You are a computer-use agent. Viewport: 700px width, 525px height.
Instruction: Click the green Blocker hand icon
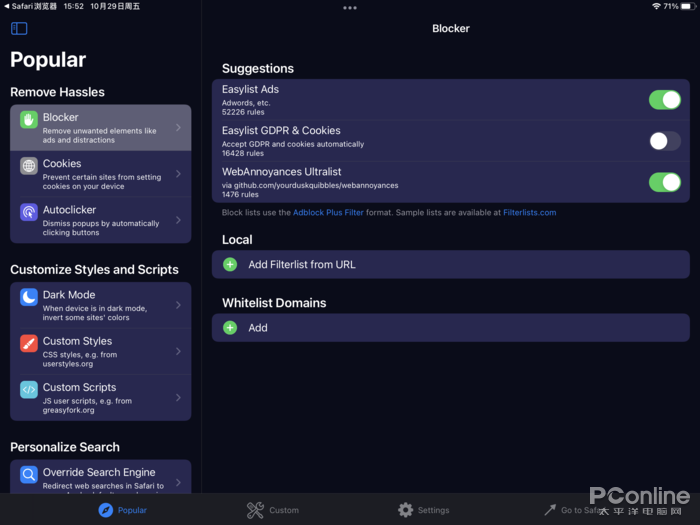(29, 120)
